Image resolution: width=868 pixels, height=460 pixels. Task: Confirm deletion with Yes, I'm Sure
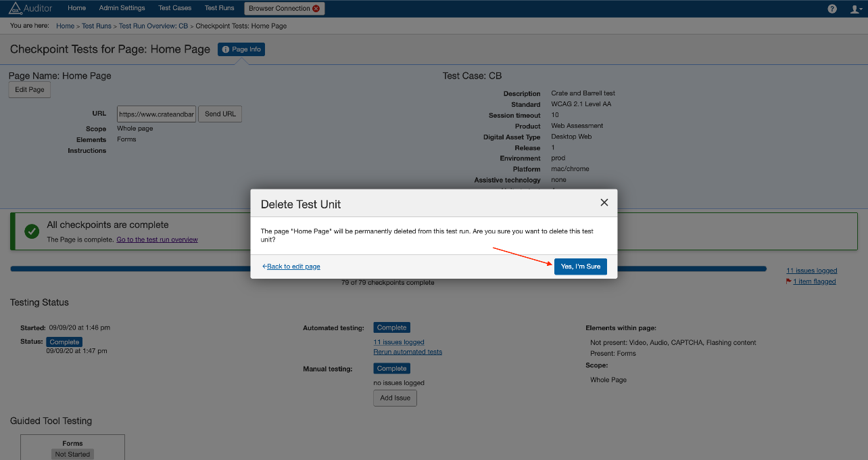[x=580, y=267]
